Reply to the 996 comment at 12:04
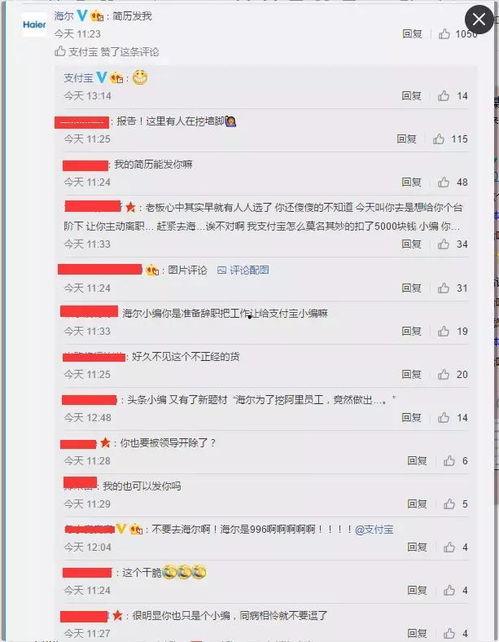 click(417, 547)
